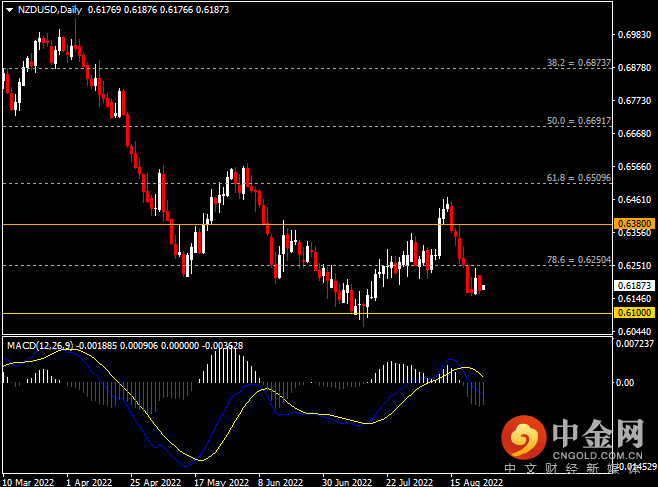Screen dimensions: 658x487
Task: Select the 0.66680 price axis label
Action: point(634,134)
